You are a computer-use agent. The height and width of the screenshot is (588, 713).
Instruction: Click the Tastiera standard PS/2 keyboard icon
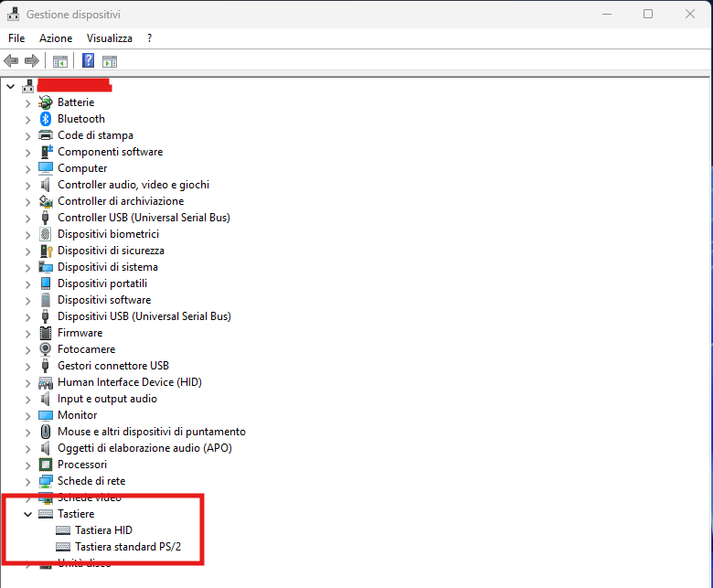point(63,547)
